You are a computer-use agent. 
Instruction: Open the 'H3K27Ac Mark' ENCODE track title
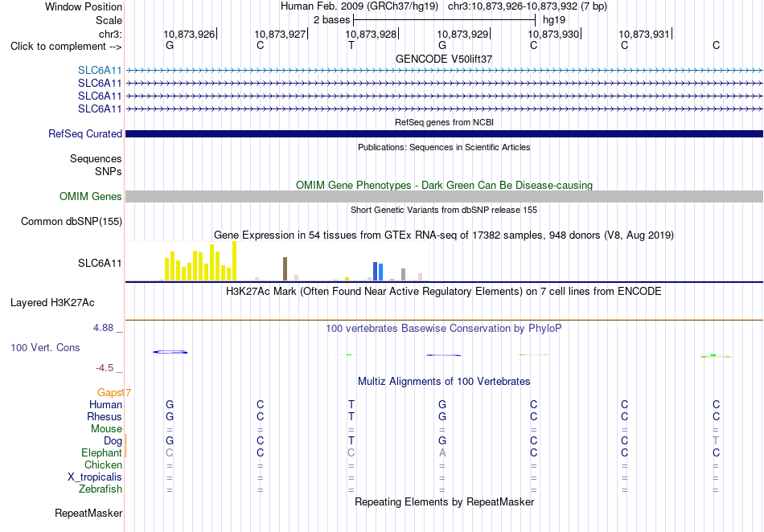(444, 292)
